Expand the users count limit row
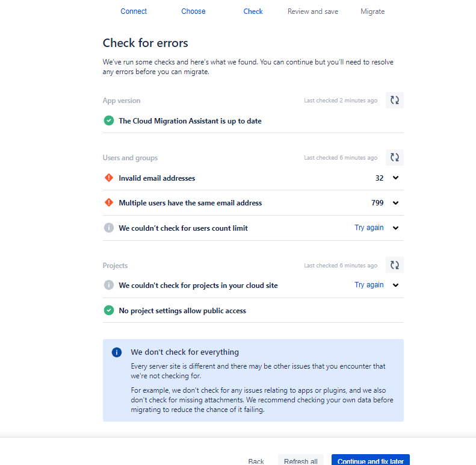This screenshot has height=465, width=476. (395, 228)
